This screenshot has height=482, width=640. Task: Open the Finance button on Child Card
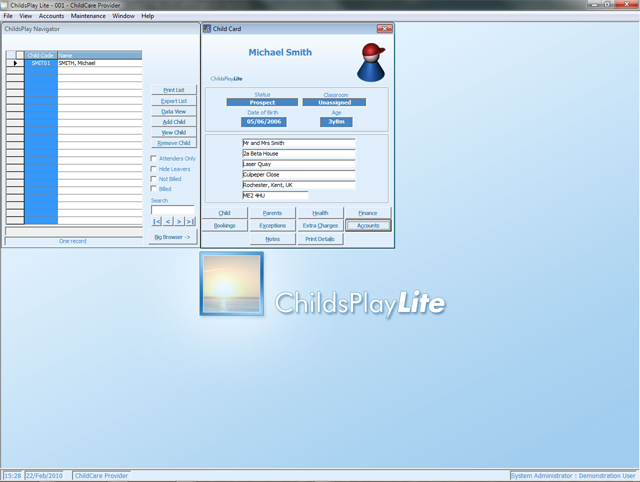coord(368,213)
